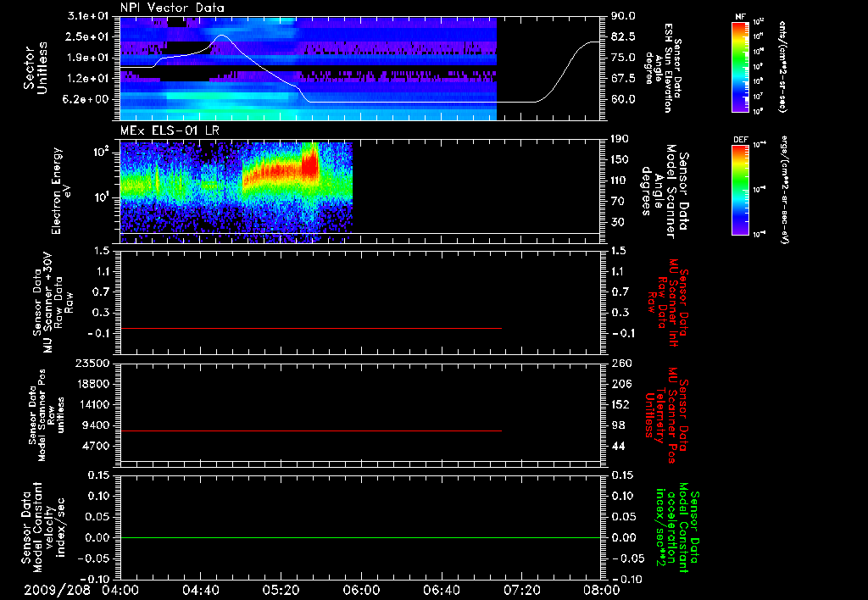Click the 152 telemetry tick label
The image size is (868, 600).
(x=621, y=404)
